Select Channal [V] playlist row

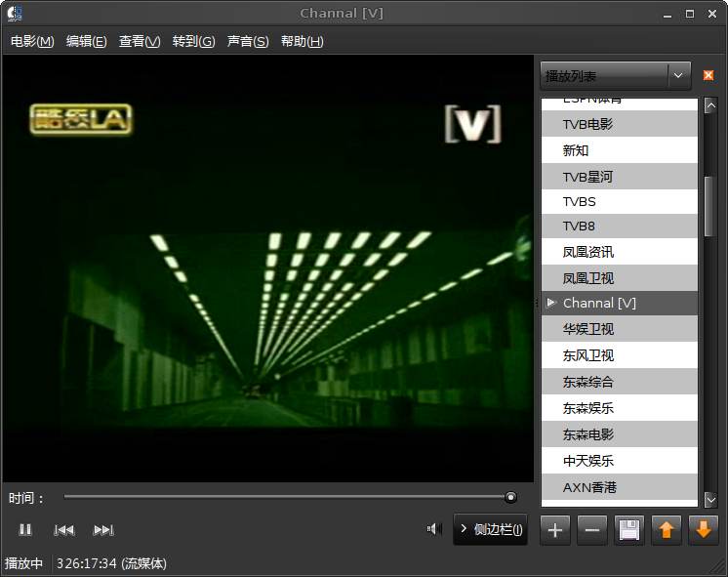coord(620,303)
